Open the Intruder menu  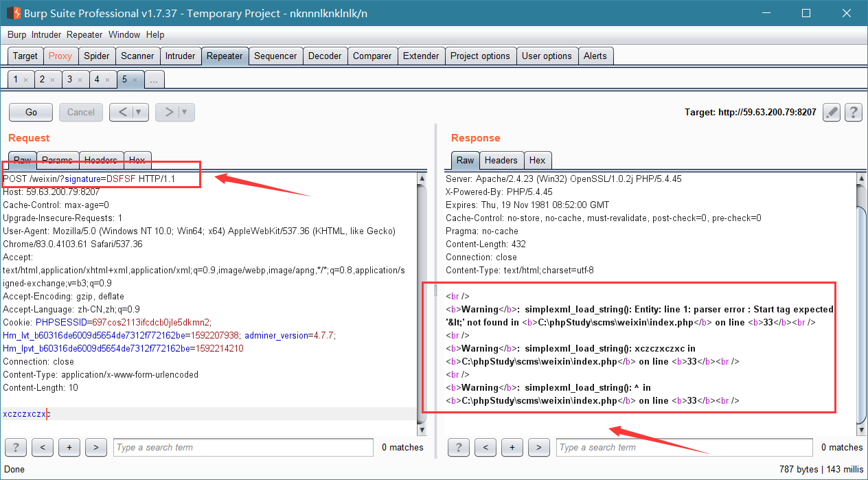[46, 34]
